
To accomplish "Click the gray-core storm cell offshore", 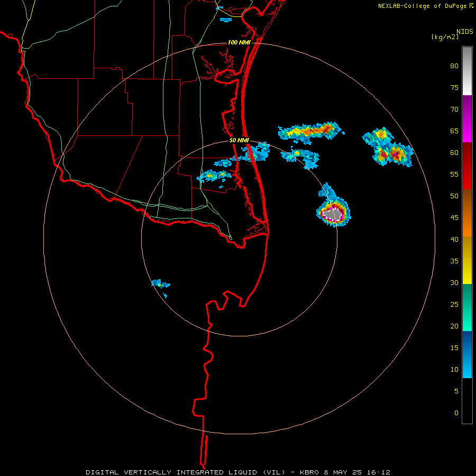I will click(333, 213).
